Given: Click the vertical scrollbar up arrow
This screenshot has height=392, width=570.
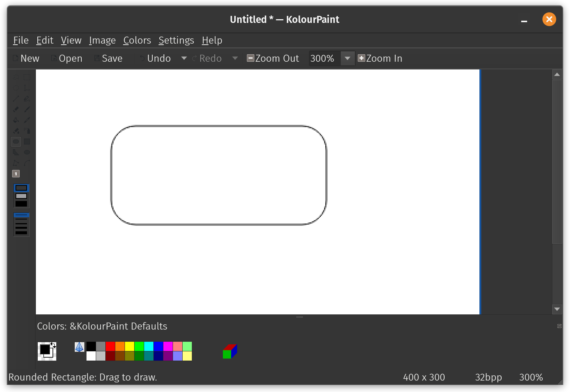Looking at the screenshot, I should pyautogui.click(x=557, y=75).
